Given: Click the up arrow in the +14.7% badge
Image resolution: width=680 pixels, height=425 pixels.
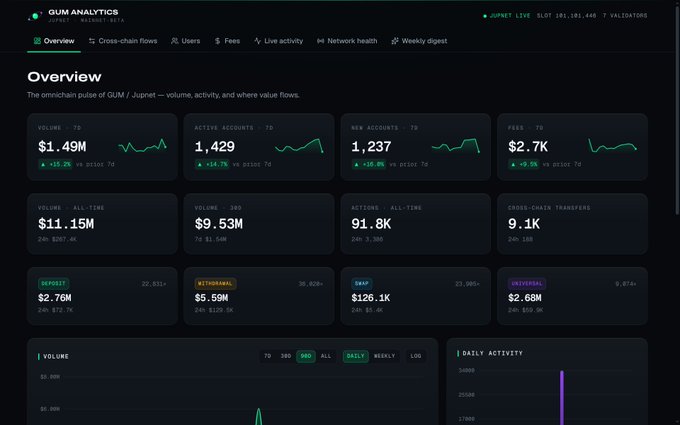Looking at the screenshot, I should [199, 164].
